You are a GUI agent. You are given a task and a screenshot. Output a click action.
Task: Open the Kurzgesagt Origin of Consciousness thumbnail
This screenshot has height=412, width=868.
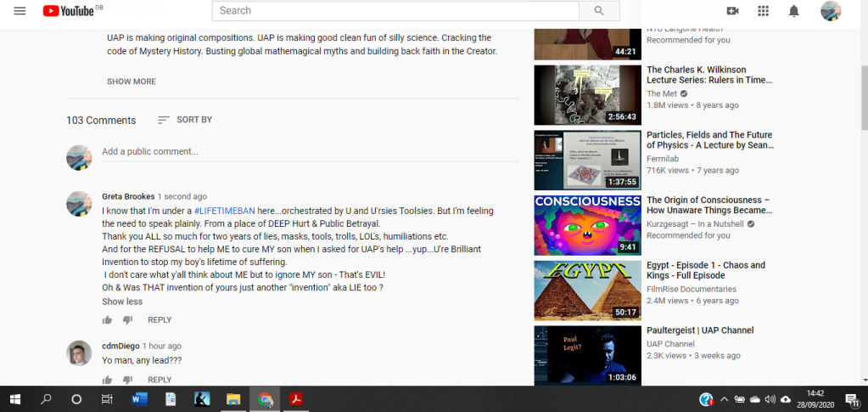point(587,225)
